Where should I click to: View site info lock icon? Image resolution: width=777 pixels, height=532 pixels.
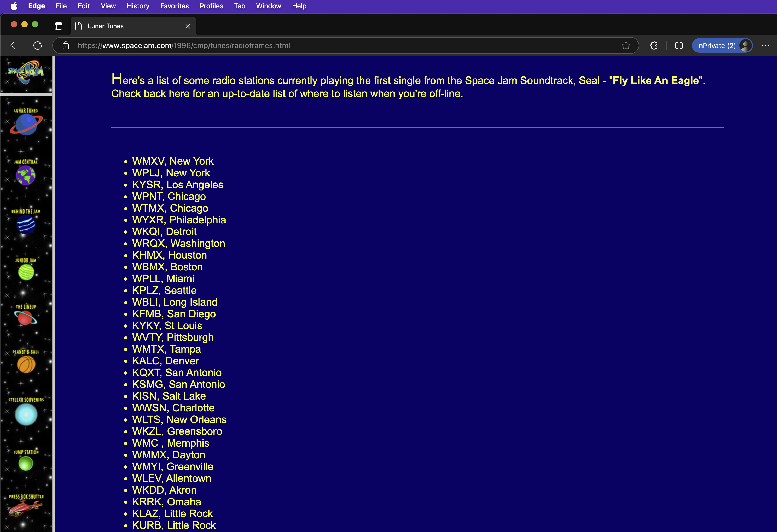[66, 45]
